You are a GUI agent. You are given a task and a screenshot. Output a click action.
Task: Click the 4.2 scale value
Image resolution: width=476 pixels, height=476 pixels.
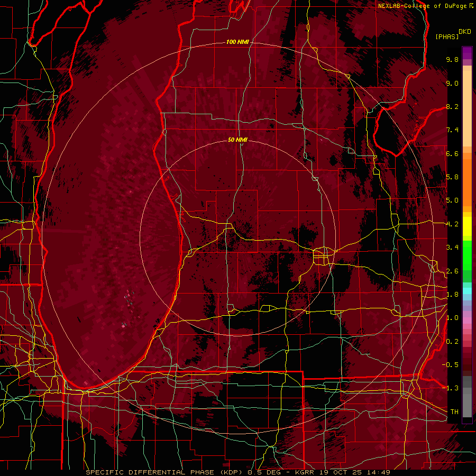click(x=452, y=224)
